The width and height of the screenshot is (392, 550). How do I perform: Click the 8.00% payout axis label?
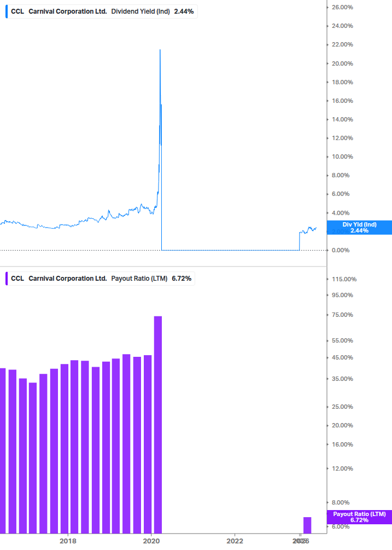[x=341, y=502]
